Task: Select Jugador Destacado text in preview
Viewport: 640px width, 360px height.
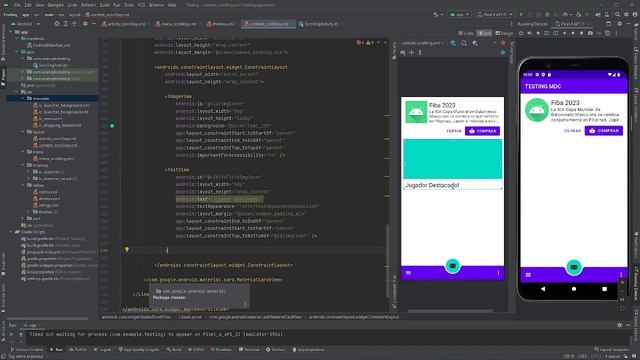Action: (432, 185)
